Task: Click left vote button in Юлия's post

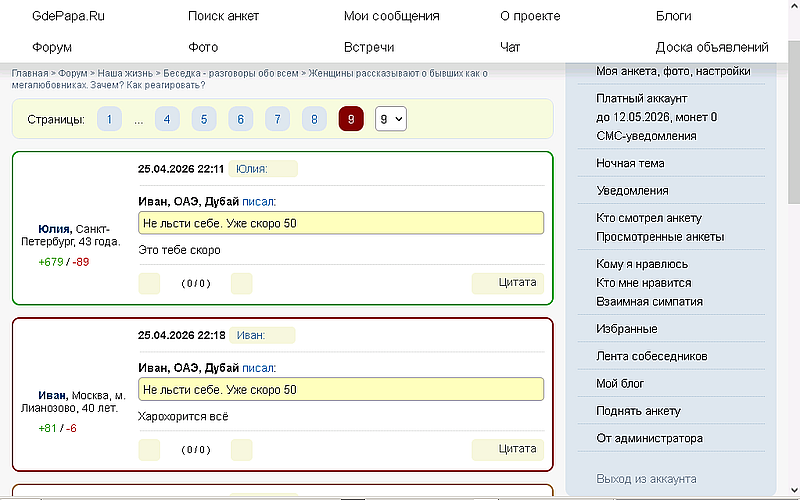Action: coord(149,283)
